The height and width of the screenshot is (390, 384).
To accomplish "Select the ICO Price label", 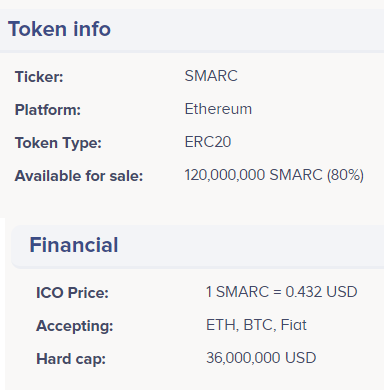I will click(x=72, y=293).
